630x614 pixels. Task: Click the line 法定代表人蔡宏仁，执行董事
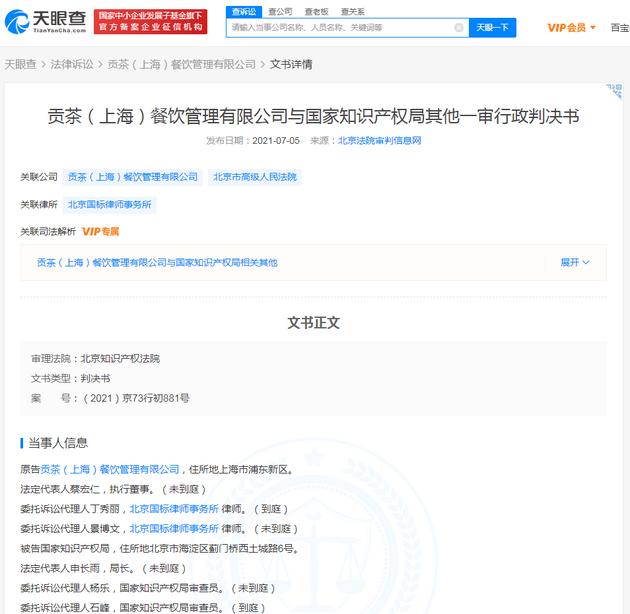point(114,489)
